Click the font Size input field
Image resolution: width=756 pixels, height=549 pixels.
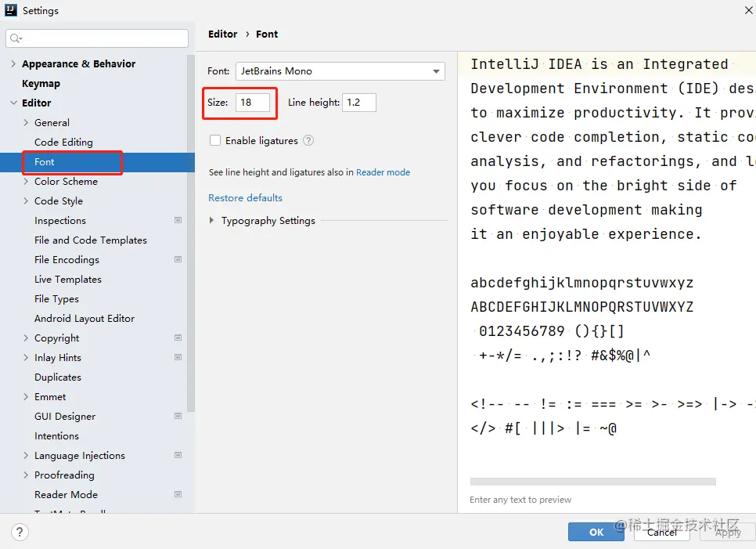(x=253, y=103)
